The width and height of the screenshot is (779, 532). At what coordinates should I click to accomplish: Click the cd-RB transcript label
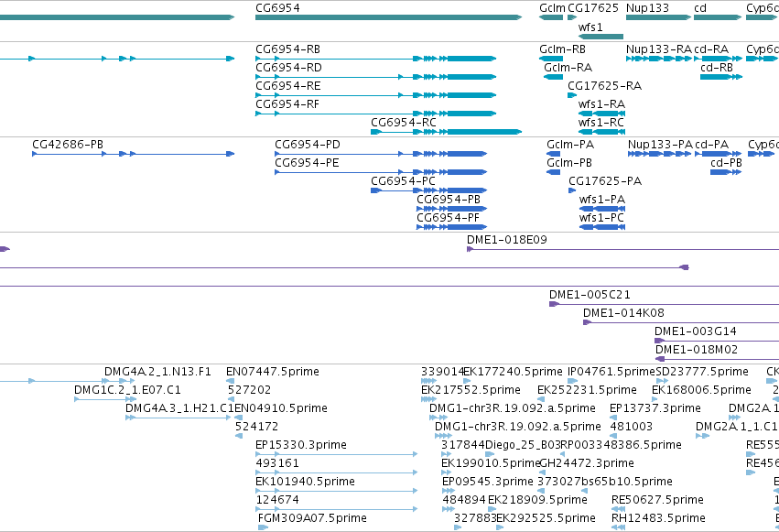[x=717, y=68]
